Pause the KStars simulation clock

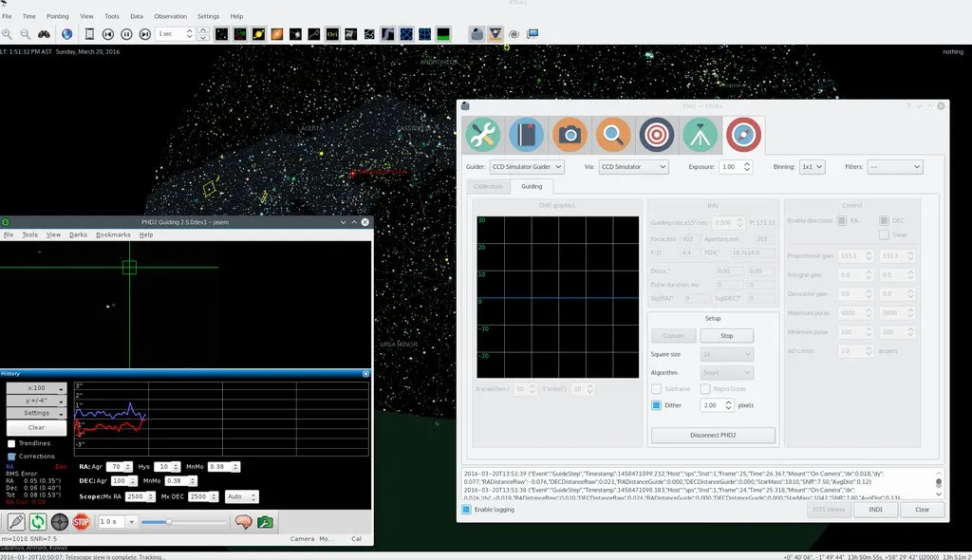126,34
